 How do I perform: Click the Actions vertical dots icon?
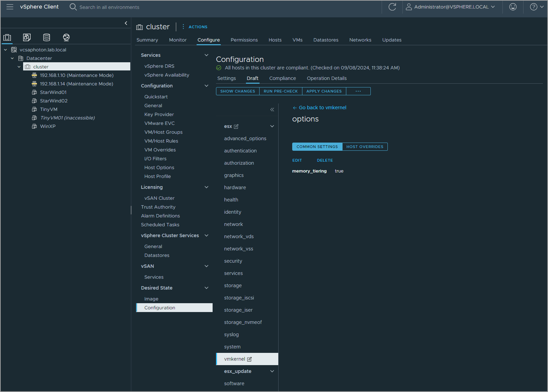183,27
